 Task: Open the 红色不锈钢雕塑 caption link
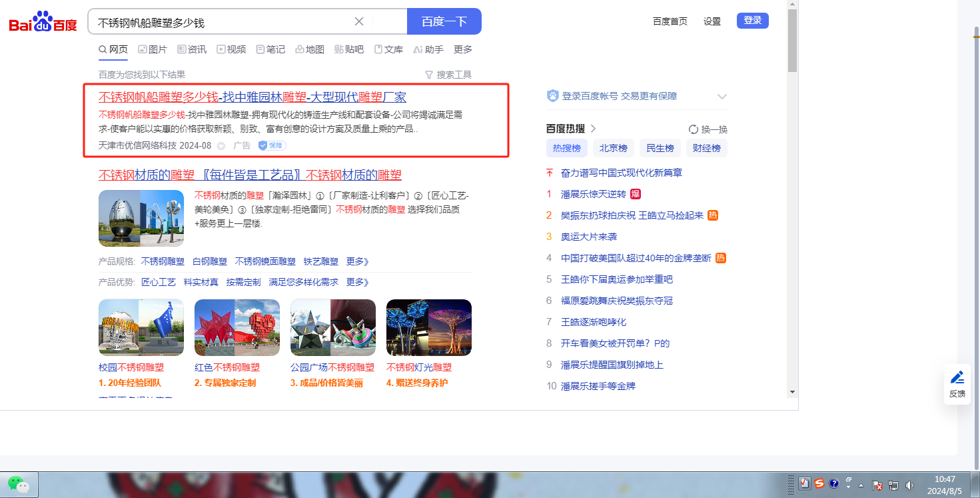(227, 367)
